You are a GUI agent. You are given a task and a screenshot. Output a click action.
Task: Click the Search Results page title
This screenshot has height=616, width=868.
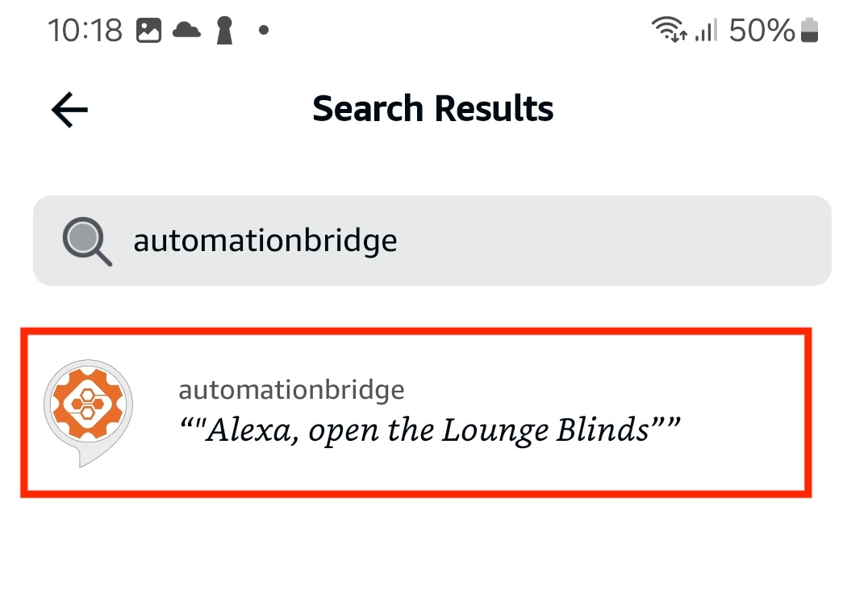tap(433, 108)
